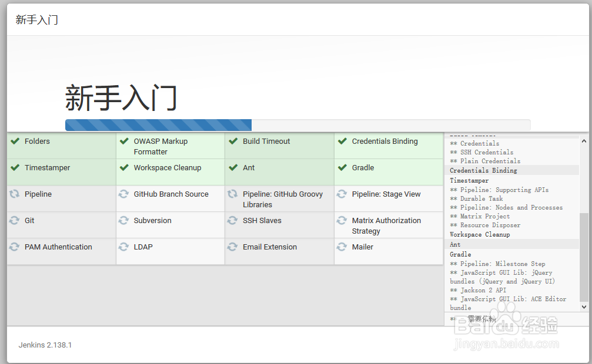Screen dimensions: 592x364
Task: Click the sync icon next to Subversion
Action: (x=123, y=220)
